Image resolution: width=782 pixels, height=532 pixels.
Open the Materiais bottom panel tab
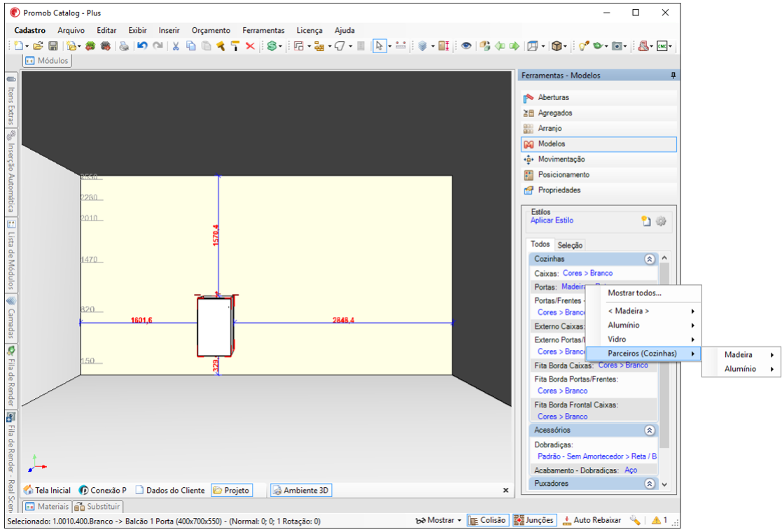pyautogui.click(x=48, y=507)
